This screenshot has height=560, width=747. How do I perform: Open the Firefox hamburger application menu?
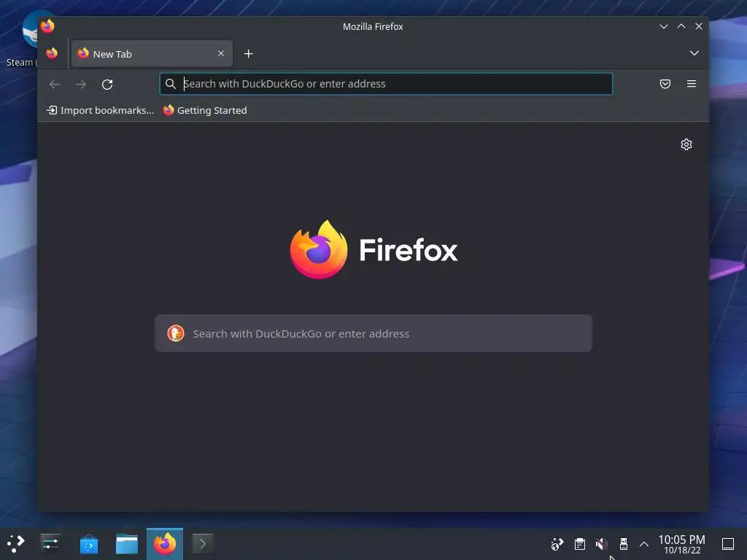[x=692, y=84]
